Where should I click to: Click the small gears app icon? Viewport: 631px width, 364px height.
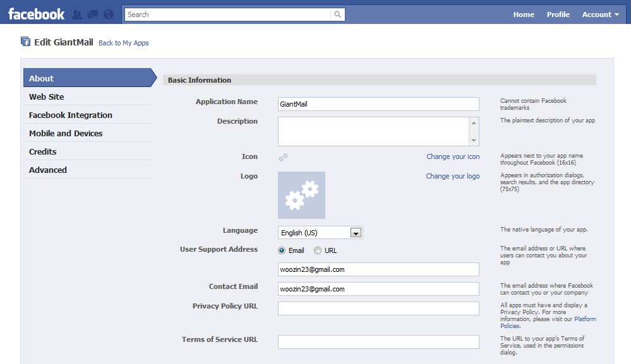coord(283,157)
